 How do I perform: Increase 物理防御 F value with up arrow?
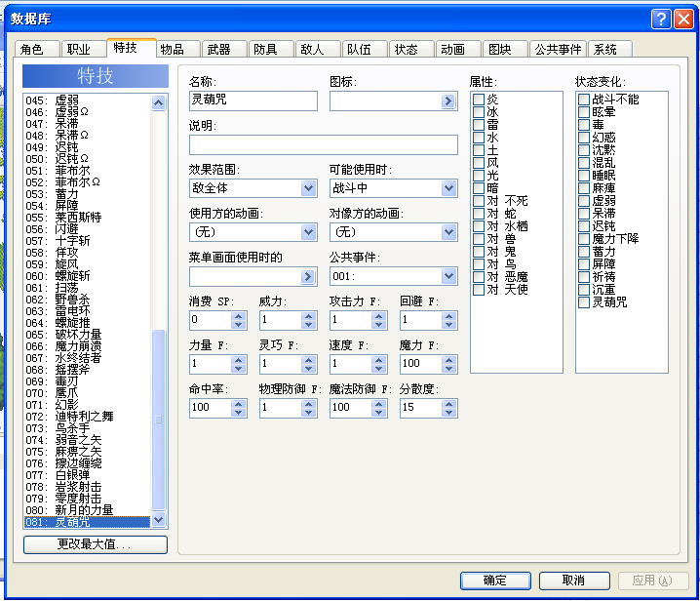tap(308, 404)
